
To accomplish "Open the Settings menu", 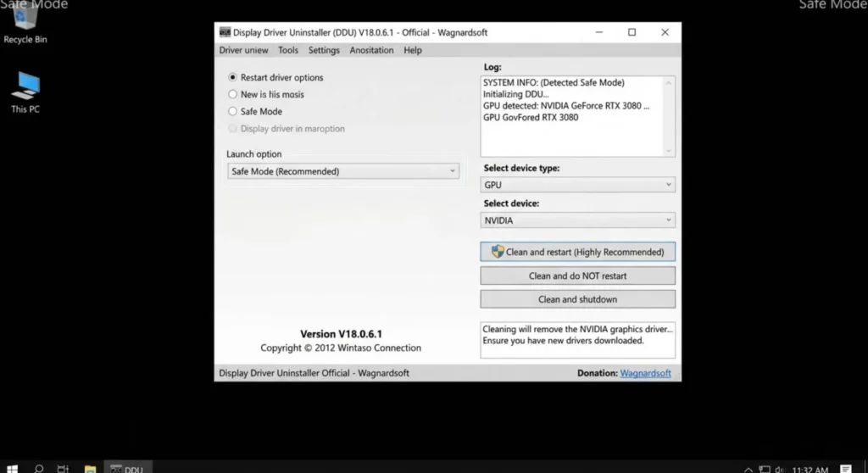I will [x=324, y=50].
